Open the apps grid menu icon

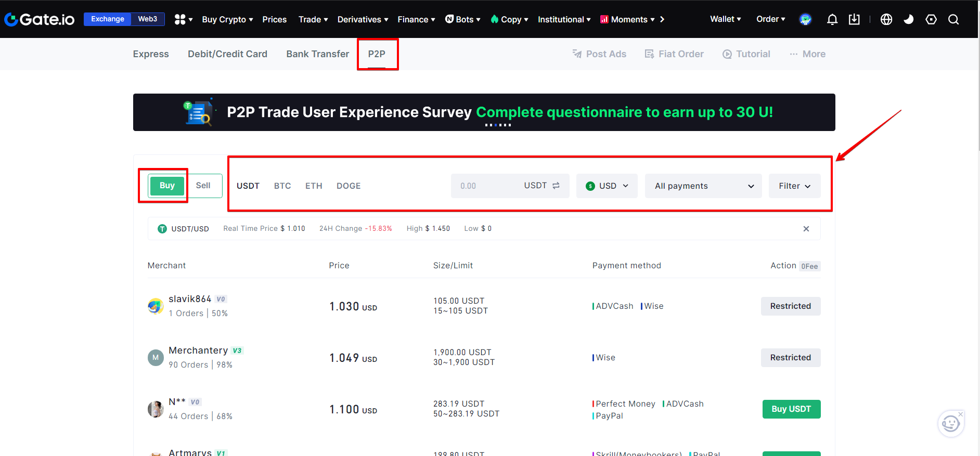(180, 19)
